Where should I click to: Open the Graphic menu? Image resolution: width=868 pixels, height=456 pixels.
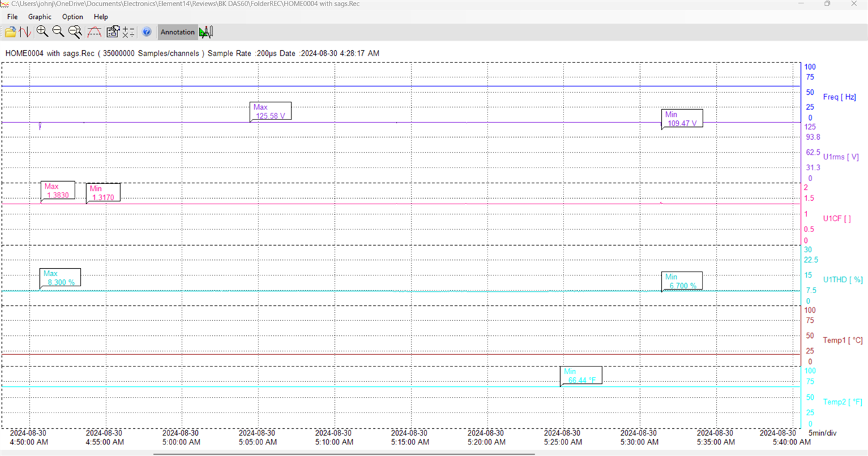[x=39, y=16]
